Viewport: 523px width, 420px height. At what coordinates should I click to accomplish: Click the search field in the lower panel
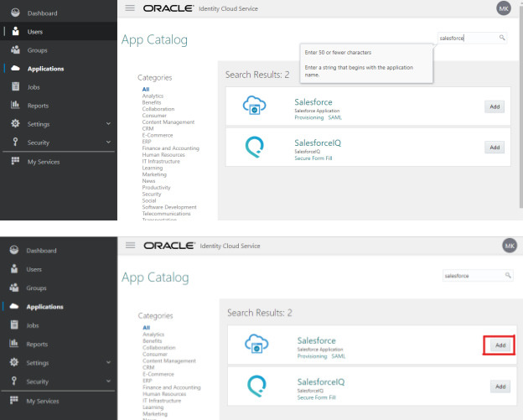coord(470,275)
